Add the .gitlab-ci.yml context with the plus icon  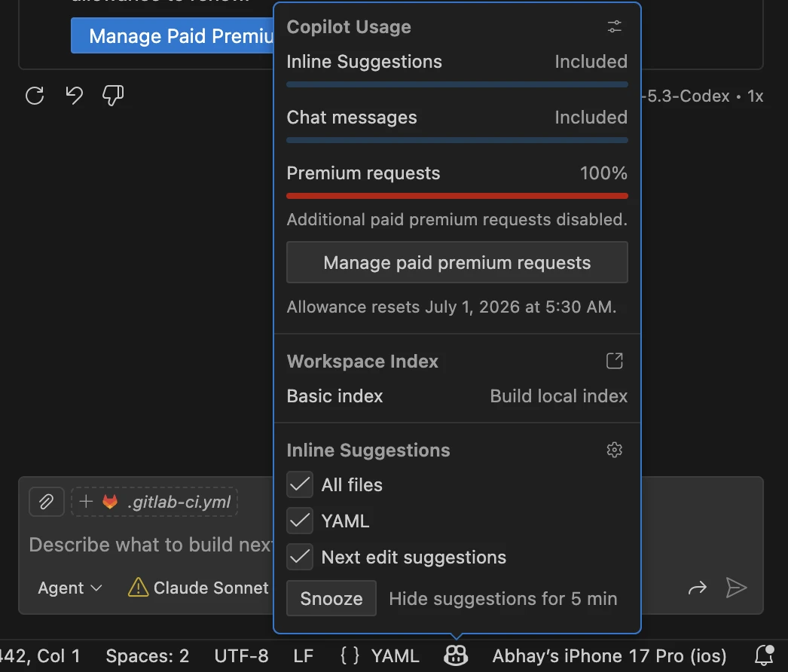(x=86, y=502)
